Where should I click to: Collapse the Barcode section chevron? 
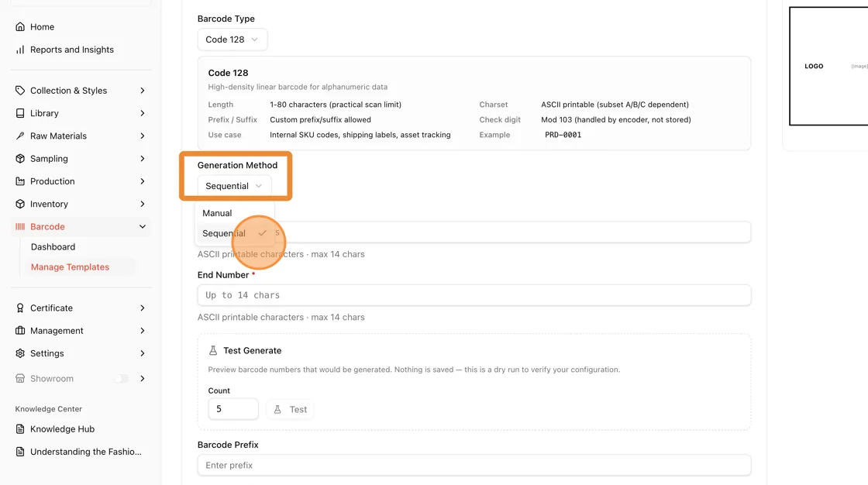pos(143,226)
